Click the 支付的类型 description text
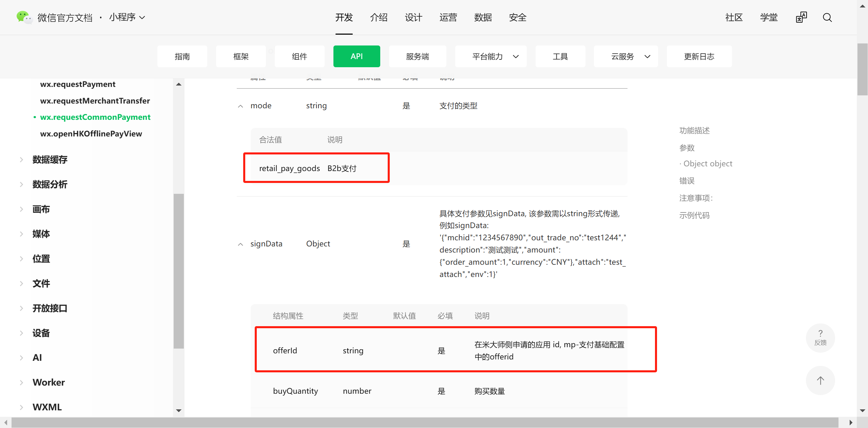868x428 pixels. point(458,106)
